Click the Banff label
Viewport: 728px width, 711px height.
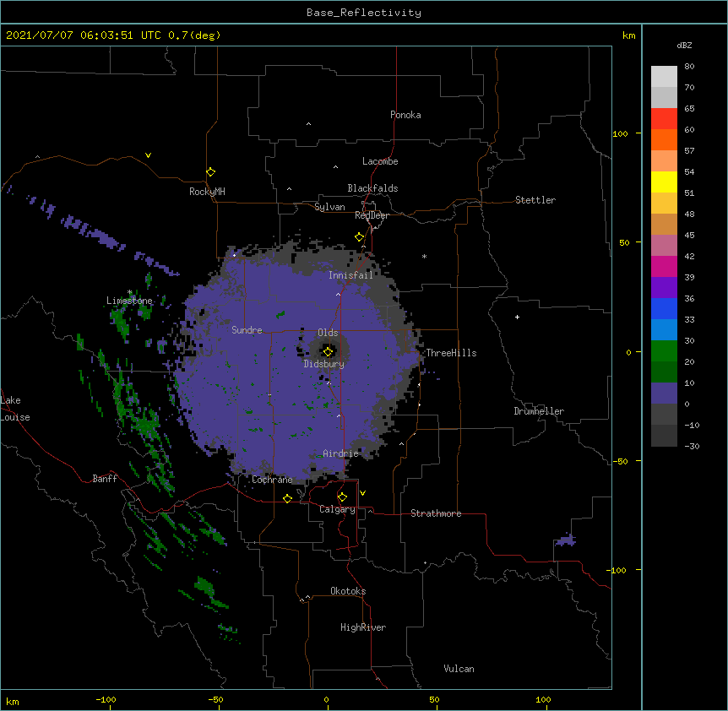[x=105, y=479]
